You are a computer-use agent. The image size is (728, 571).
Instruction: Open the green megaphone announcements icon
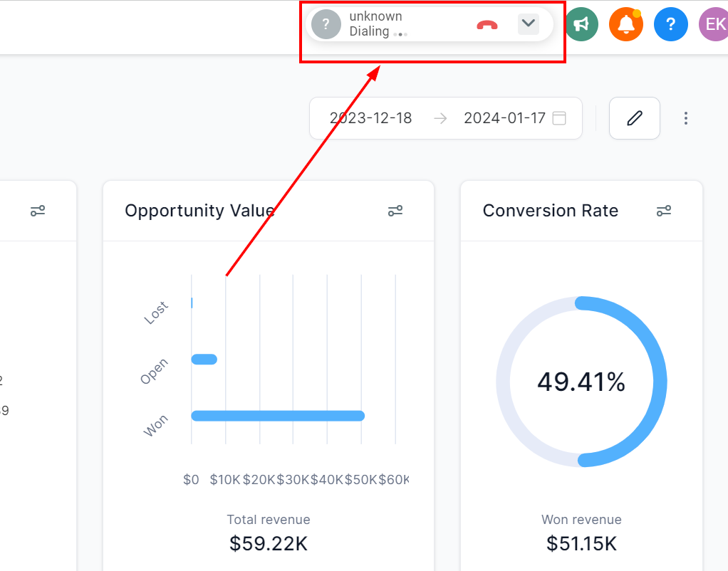pyautogui.click(x=581, y=24)
